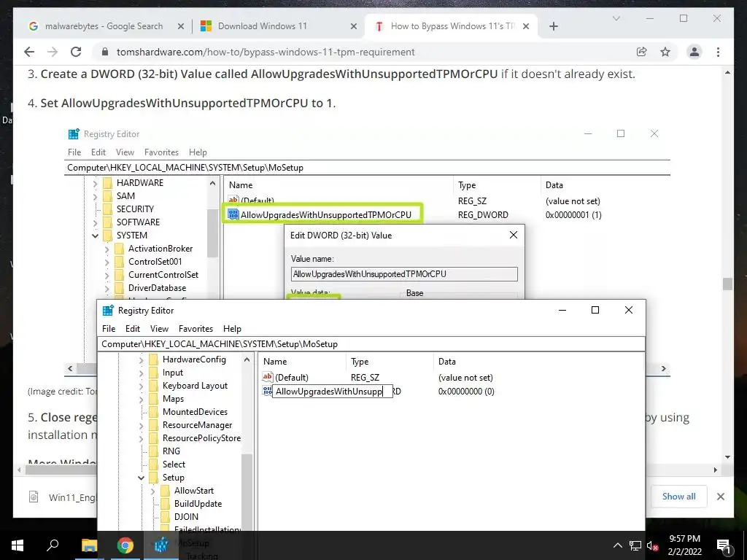Open File Explorer from taskbar

click(89, 545)
